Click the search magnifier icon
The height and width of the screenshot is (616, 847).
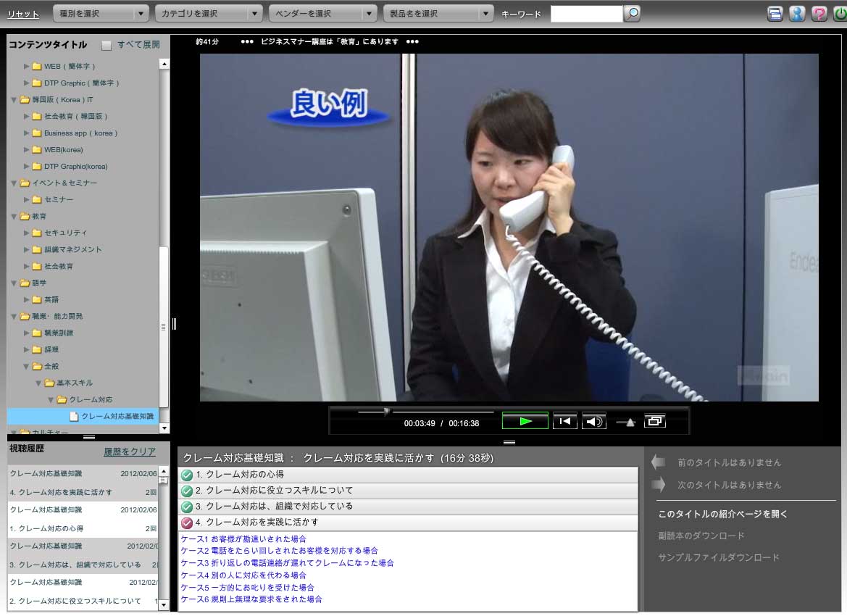click(x=632, y=13)
